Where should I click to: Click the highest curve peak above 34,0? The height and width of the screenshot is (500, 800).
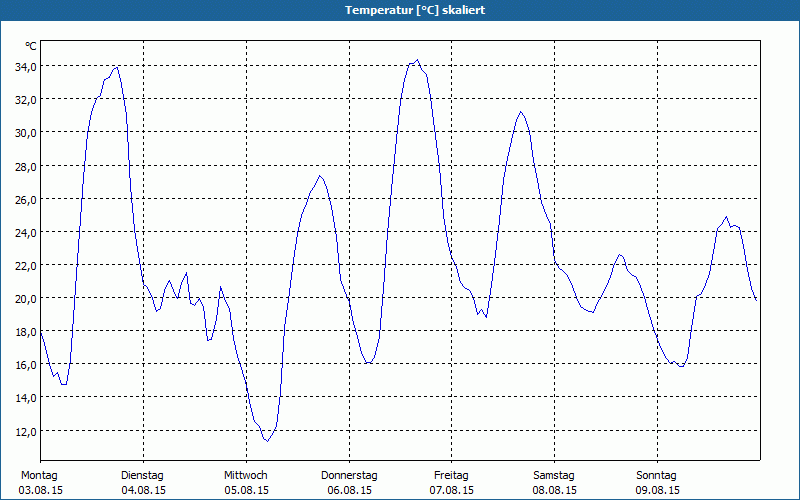[417, 60]
